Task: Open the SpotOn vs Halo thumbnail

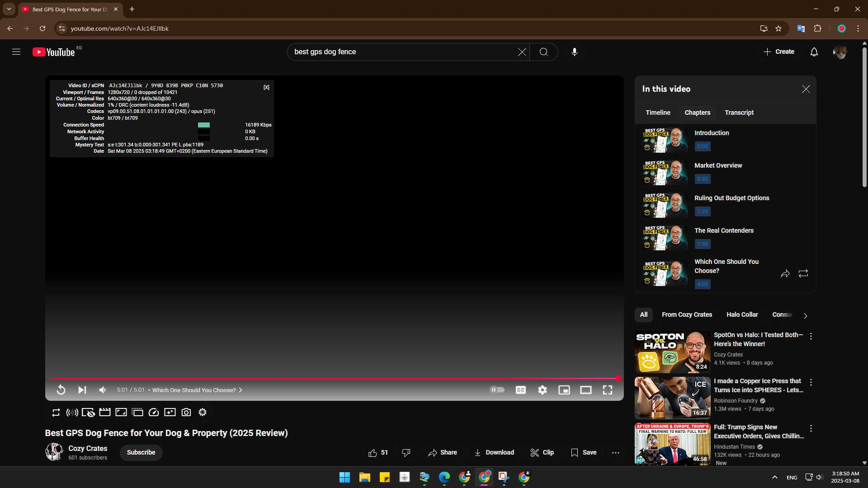Action: coord(672,352)
